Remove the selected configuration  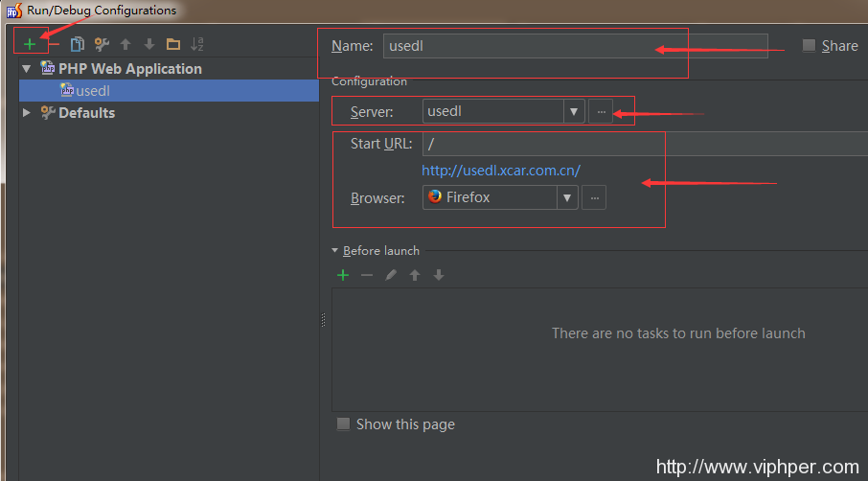pyautogui.click(x=54, y=44)
